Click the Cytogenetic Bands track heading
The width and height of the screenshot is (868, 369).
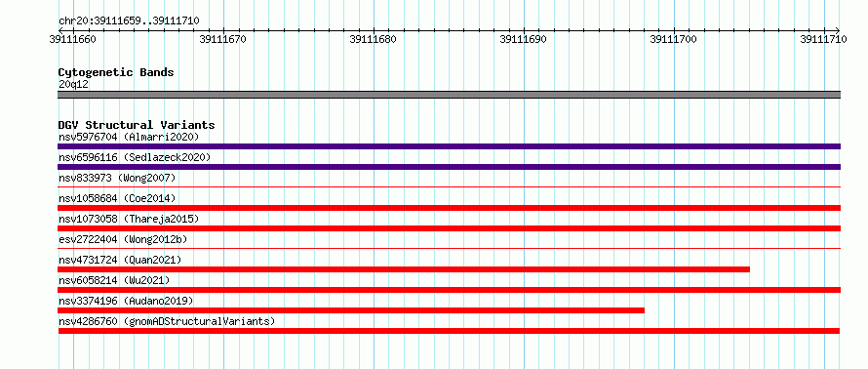coord(116,72)
